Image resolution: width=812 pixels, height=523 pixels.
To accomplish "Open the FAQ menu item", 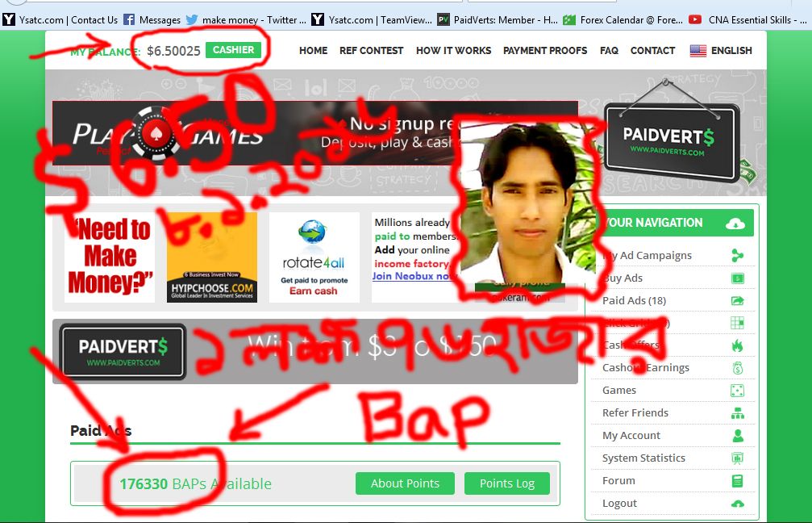I will tap(609, 50).
